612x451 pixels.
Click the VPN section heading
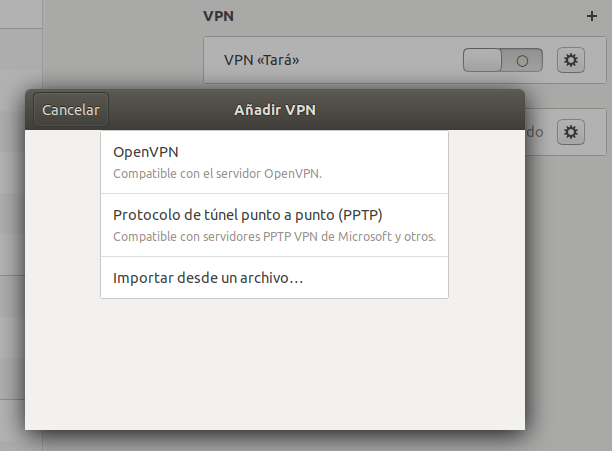pyautogui.click(x=218, y=17)
